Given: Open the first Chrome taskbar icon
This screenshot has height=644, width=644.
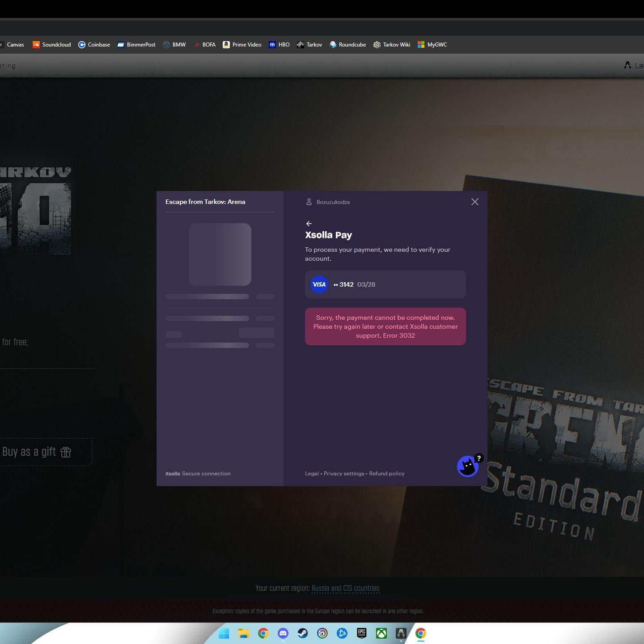Looking at the screenshot, I should point(263,633).
